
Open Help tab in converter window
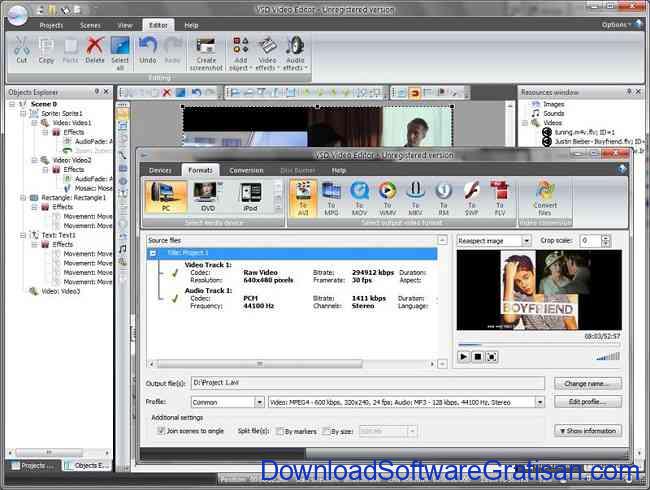[x=339, y=170]
